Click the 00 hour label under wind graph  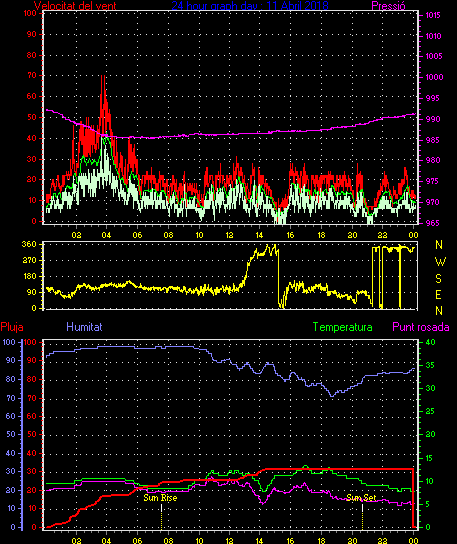[413, 235]
